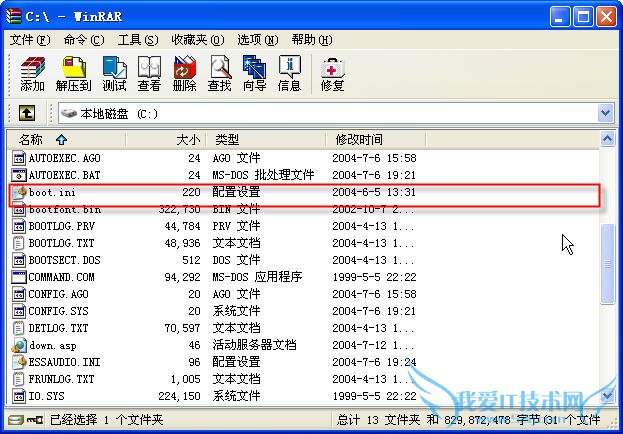623x434 pixels.
Task: Sort by 名称 column header
Action: click(x=66, y=140)
